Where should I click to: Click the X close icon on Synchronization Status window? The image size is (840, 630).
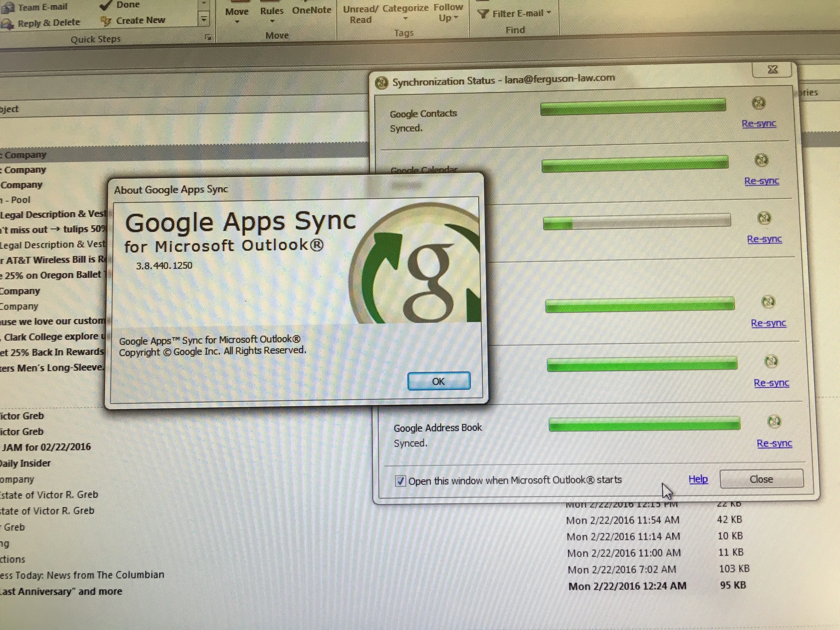click(x=772, y=70)
